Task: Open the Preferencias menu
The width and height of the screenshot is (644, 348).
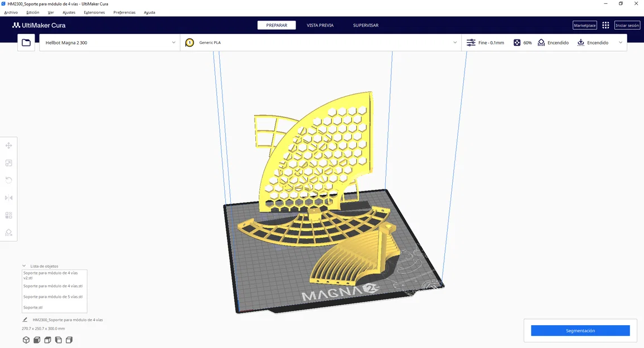Action: [124, 12]
